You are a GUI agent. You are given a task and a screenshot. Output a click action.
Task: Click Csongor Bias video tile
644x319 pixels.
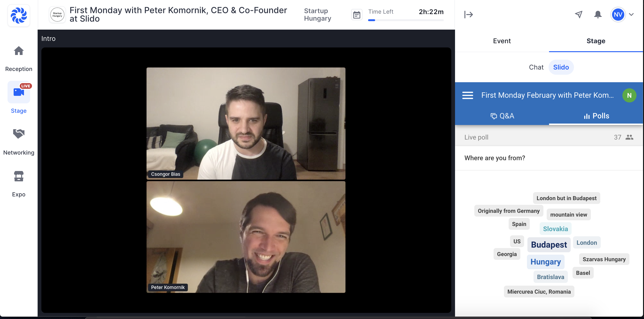pos(246,123)
